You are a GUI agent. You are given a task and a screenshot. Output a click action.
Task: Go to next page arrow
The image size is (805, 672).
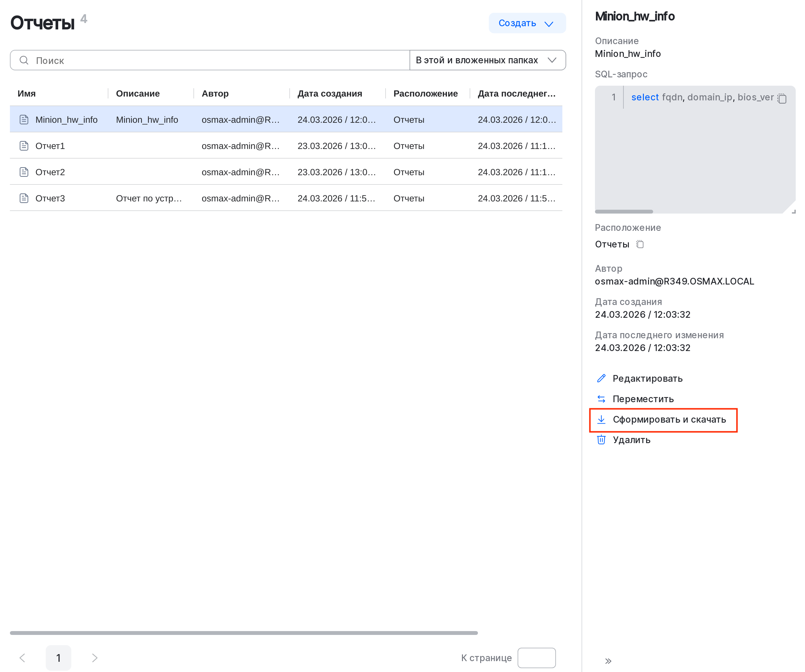95,658
